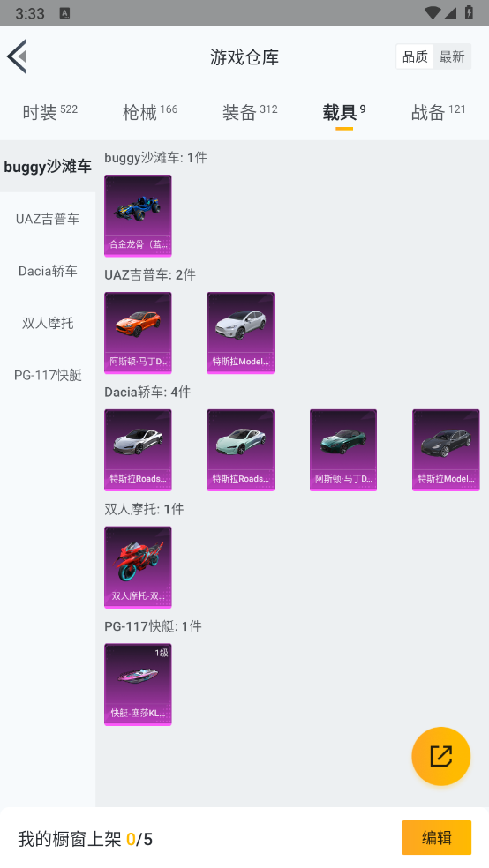
Task: Select Dacia轿车 in the sidebar
Action: [48, 271]
